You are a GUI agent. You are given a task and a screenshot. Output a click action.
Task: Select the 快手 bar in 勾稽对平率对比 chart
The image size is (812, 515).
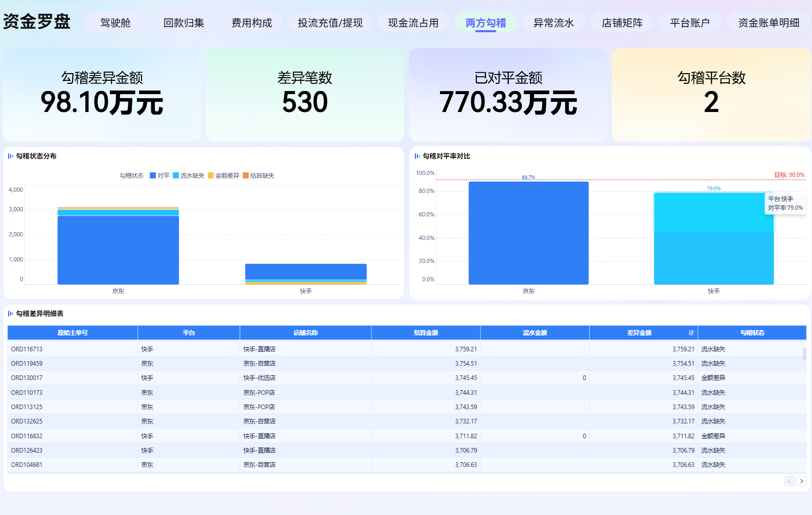tap(714, 239)
